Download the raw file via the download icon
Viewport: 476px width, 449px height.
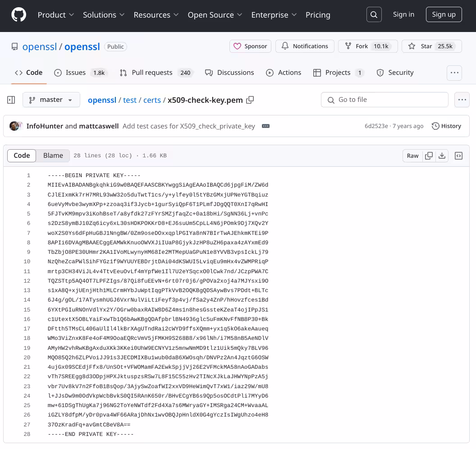442,156
